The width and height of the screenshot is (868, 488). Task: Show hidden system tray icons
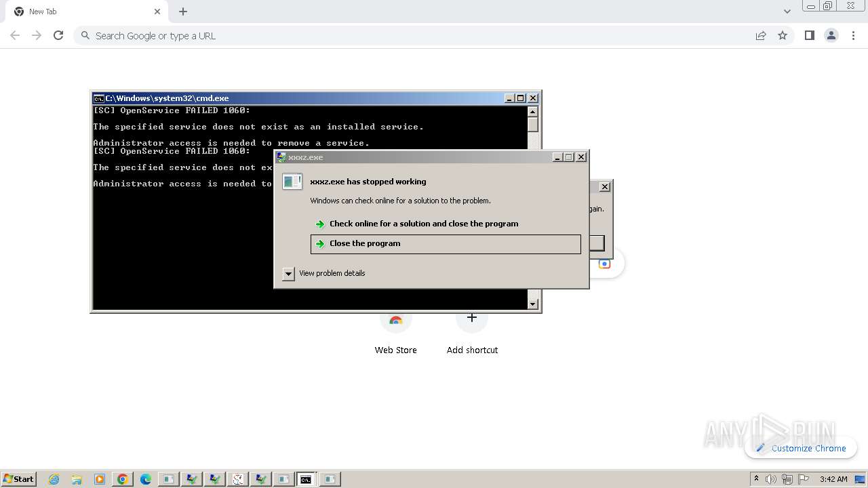coord(756,479)
